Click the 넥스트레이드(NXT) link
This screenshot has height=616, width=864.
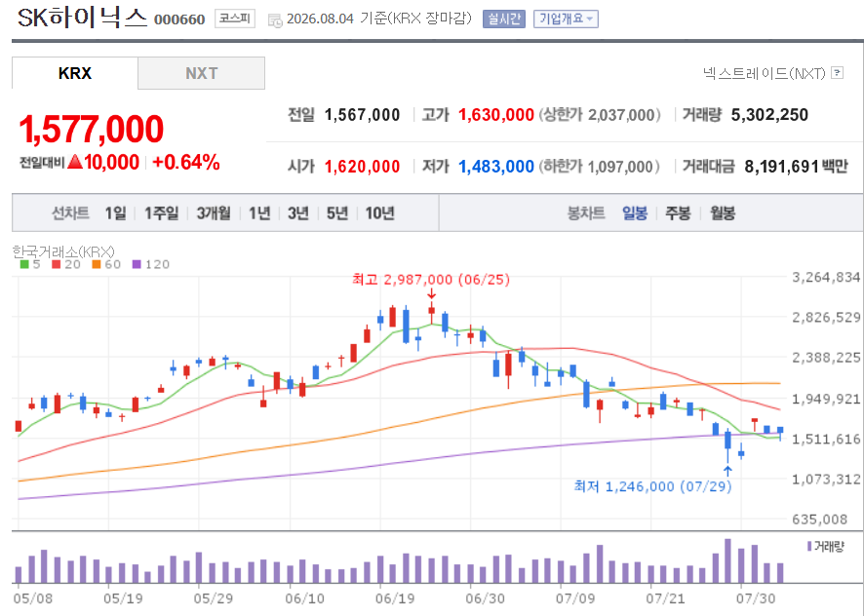tap(765, 73)
